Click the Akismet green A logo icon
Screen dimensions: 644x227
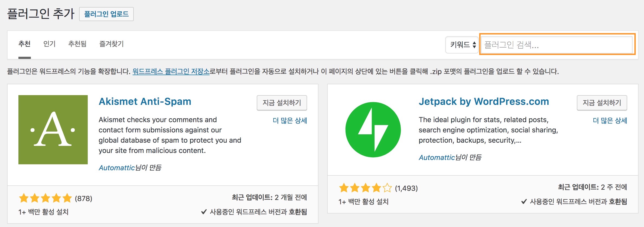pos(53,130)
